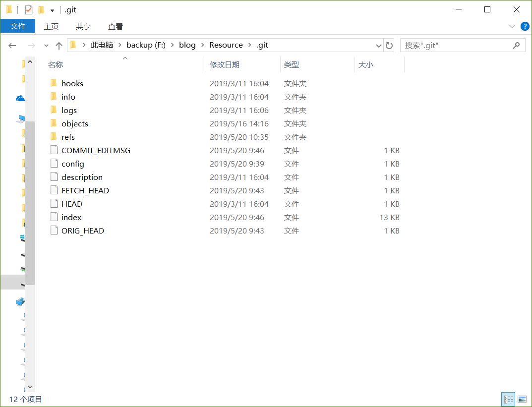Viewport: 532px width, 407px height.
Task: Switch to details list view
Action: click(509, 399)
